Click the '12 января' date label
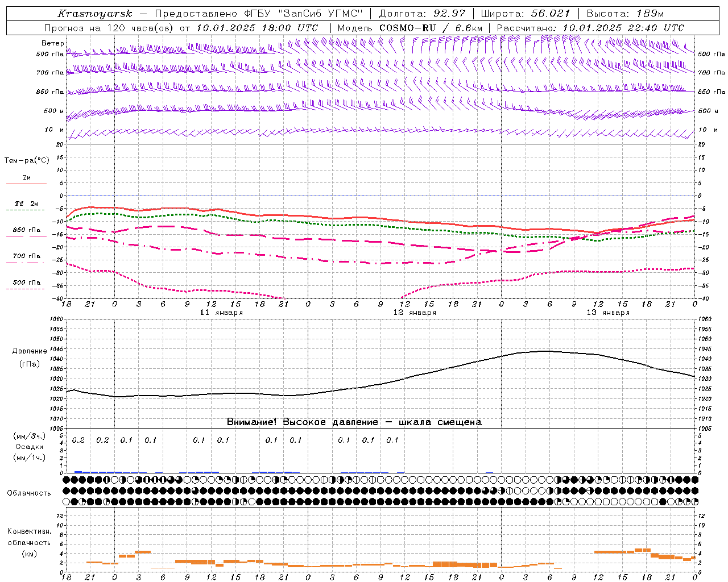Screen dimensions: 728x582 [x=415, y=313]
